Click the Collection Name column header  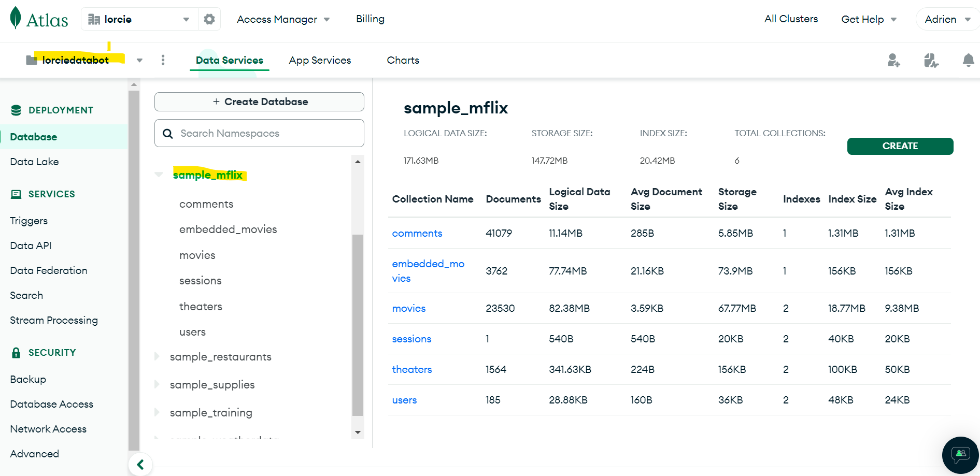click(433, 199)
